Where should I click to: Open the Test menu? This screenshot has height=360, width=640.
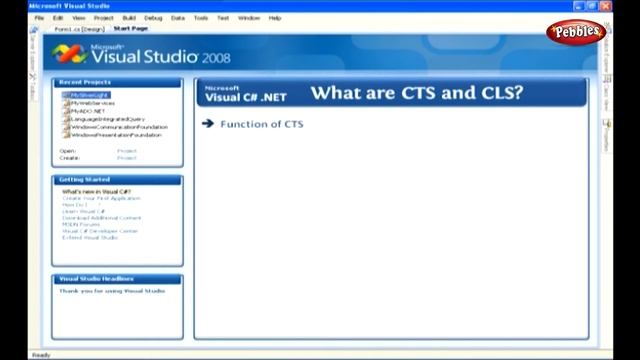coord(223,18)
